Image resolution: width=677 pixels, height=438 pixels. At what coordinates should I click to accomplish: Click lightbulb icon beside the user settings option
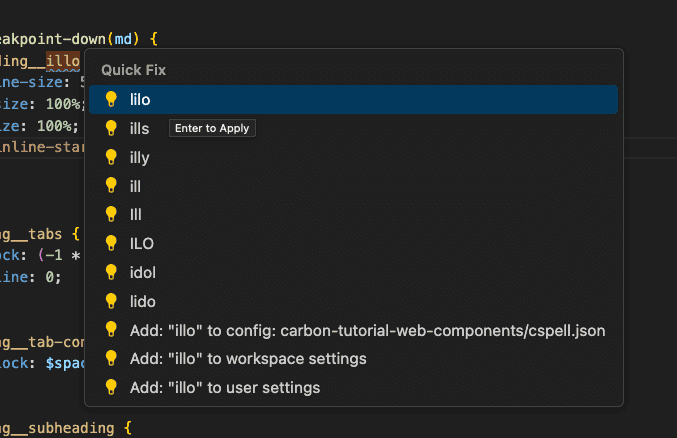coord(111,387)
